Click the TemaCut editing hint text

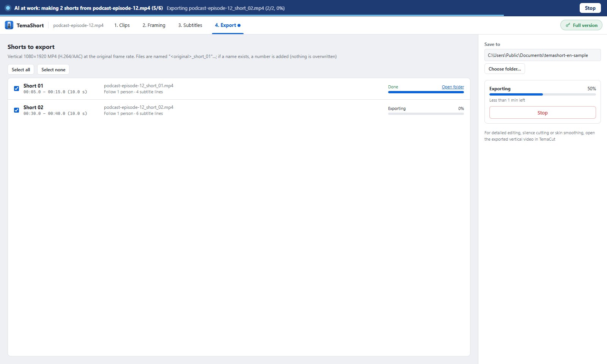point(539,136)
